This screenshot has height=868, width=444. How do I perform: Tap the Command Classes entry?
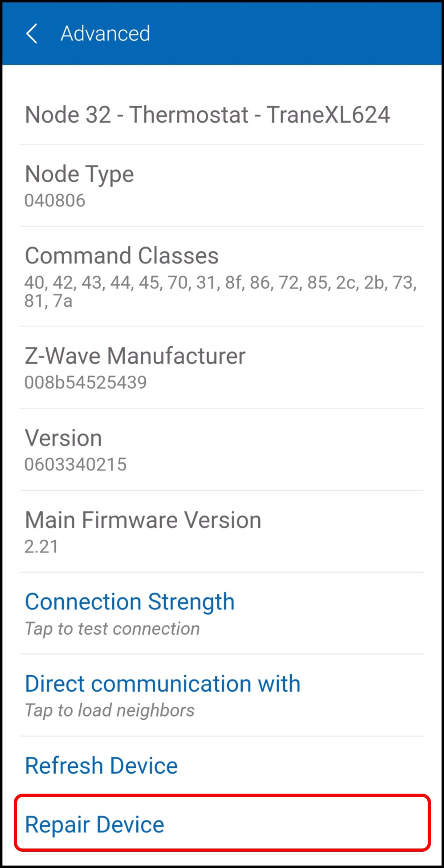click(222, 276)
